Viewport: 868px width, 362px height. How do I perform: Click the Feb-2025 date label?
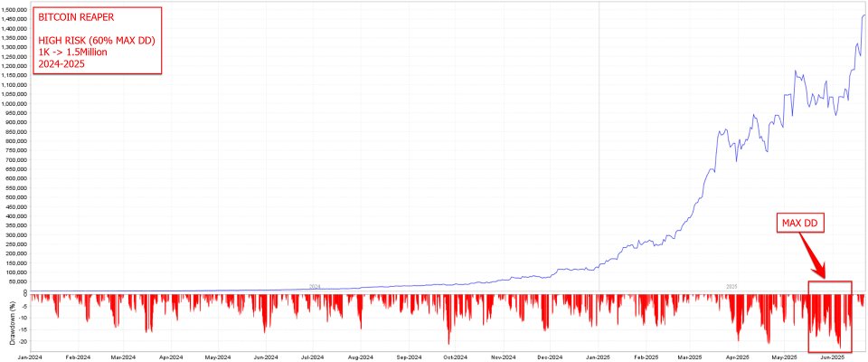coord(646,357)
